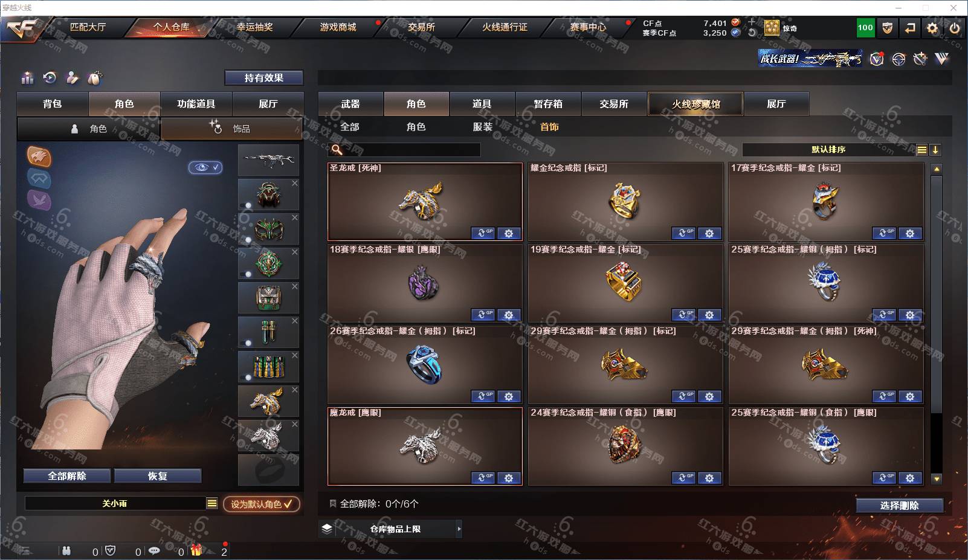Click the mouse icon above the backpack tab
Viewport: 968px width, 560px height.
(94, 77)
